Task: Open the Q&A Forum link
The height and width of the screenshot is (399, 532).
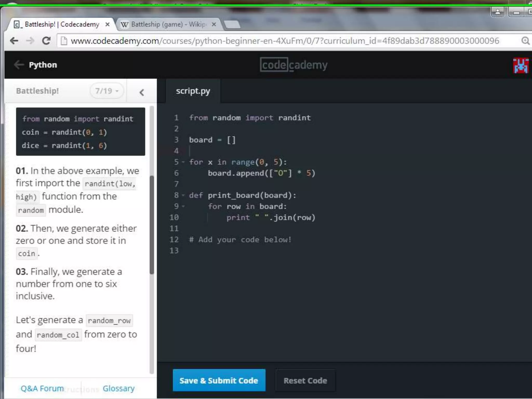Action: click(42, 388)
